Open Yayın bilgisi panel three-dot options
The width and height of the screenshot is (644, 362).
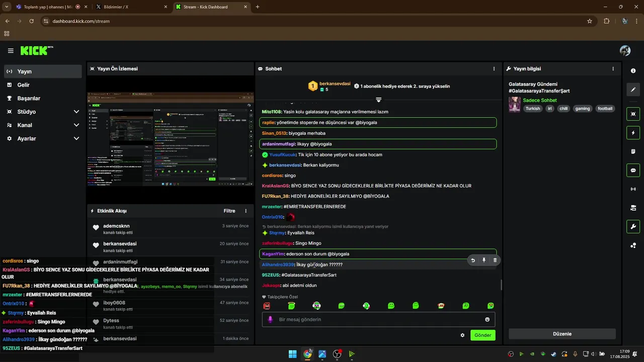coord(613,69)
